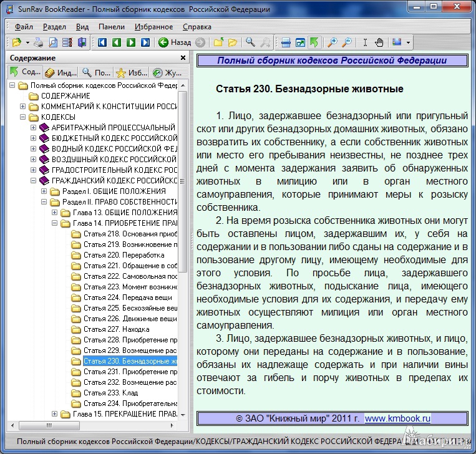Collapse ГРАЖДАНСКИЙ КОДЕКС node
The width and height of the screenshot is (476, 454).
(x=34, y=181)
